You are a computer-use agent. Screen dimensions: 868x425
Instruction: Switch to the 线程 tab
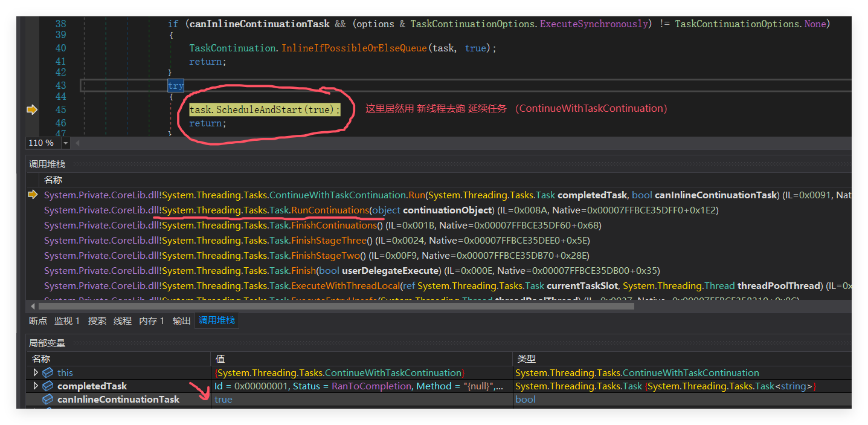pos(123,321)
